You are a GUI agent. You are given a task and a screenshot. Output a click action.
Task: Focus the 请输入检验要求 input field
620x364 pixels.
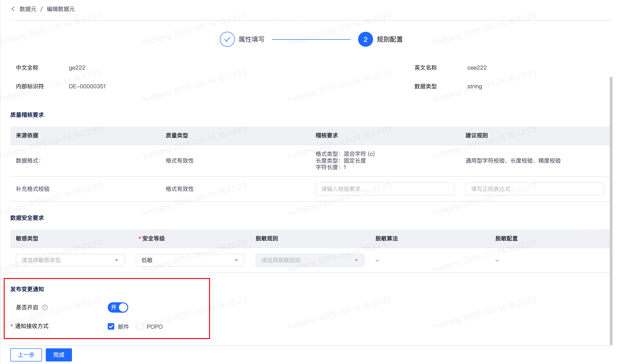pyautogui.click(x=385, y=189)
